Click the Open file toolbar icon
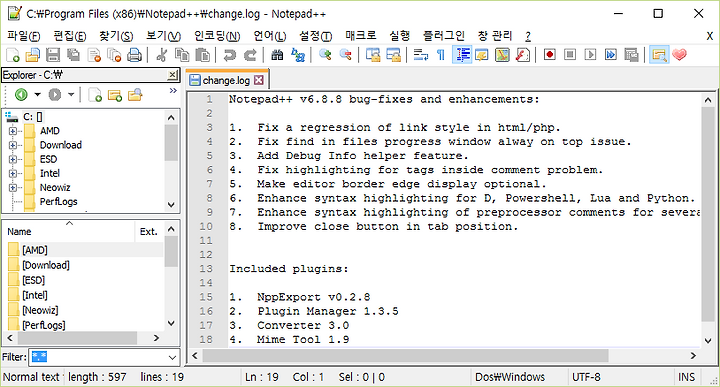Viewport: 720px width, 387px height. pyautogui.click(x=33, y=55)
